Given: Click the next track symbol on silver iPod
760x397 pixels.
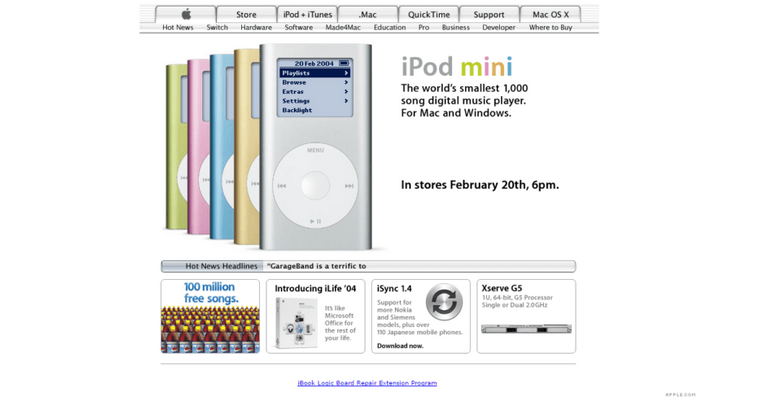Looking at the screenshot, I should [349, 186].
